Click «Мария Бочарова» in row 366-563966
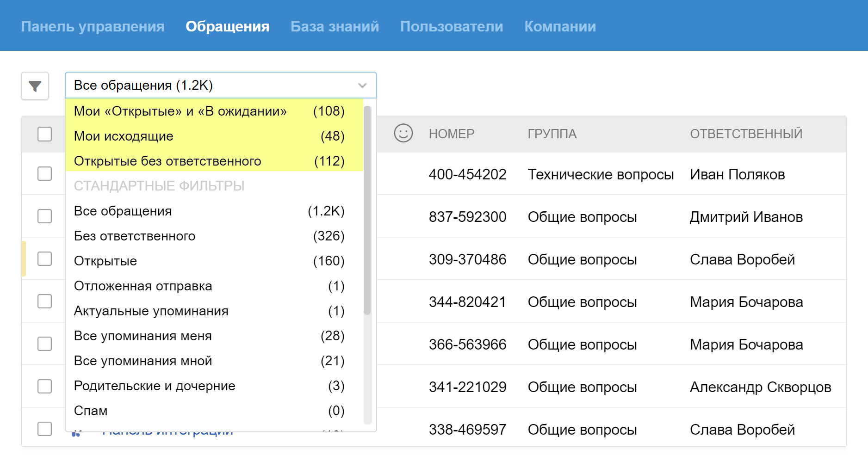The height and width of the screenshot is (467, 868). tap(746, 344)
